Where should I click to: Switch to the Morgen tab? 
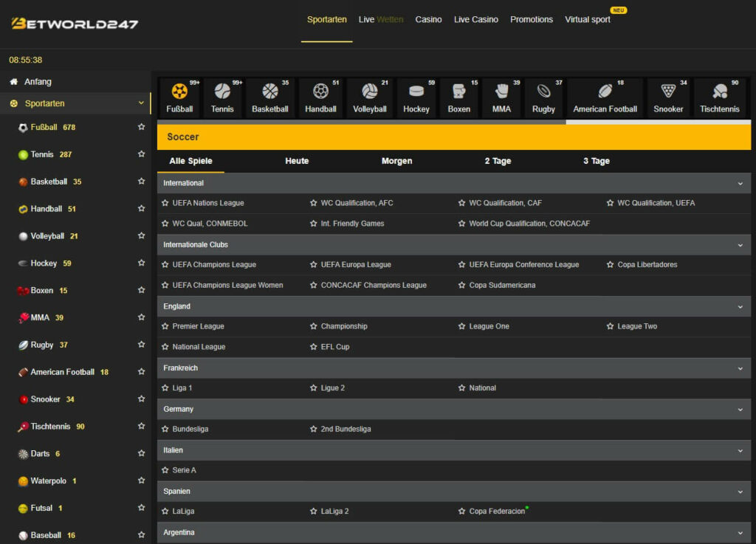point(396,161)
